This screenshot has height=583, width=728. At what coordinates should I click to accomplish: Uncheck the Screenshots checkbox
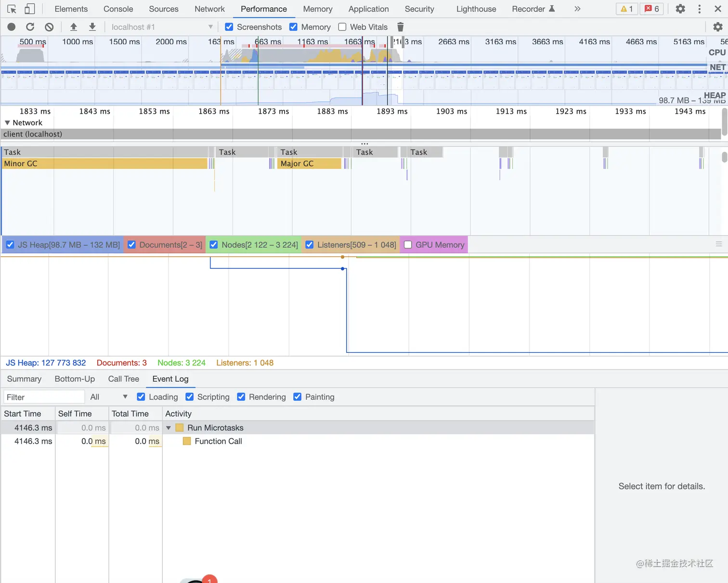pos(229,27)
